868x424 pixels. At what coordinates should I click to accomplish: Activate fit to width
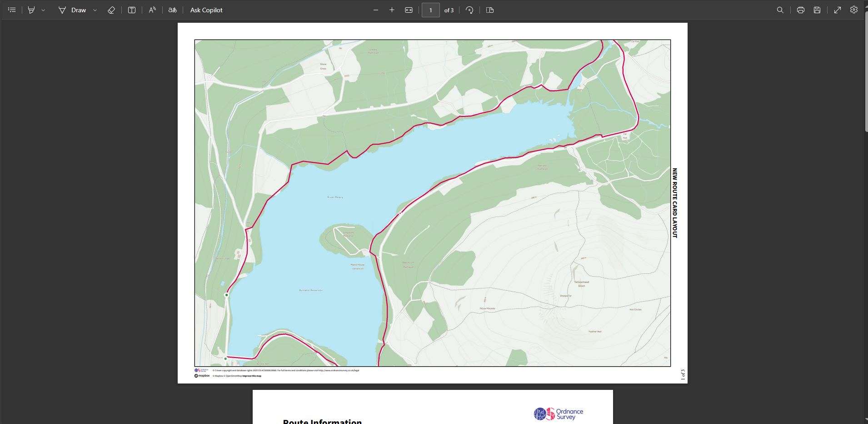408,10
